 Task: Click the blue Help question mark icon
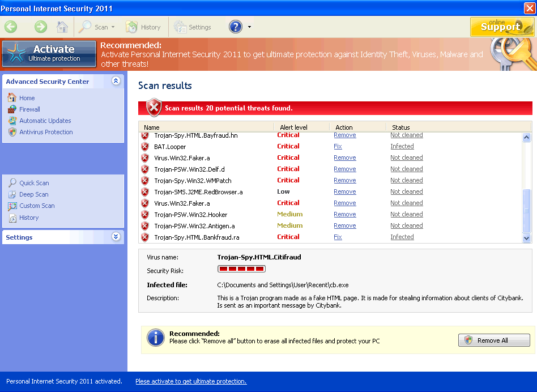tap(235, 26)
